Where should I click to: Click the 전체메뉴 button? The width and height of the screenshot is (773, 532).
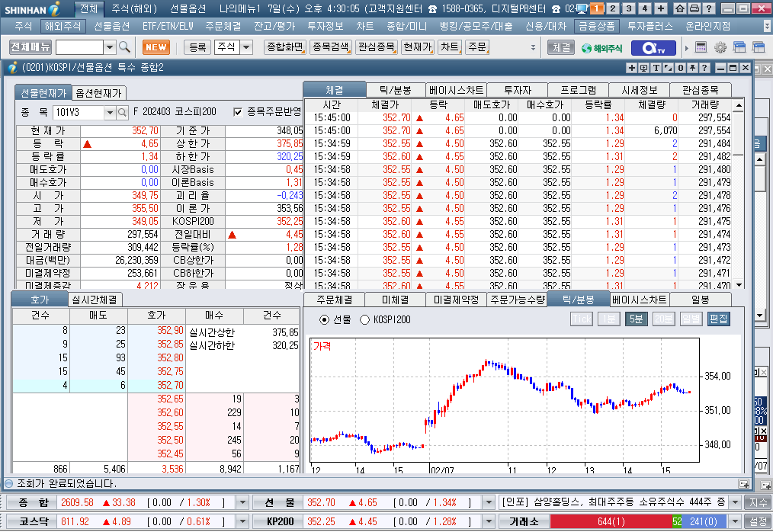pos(30,47)
